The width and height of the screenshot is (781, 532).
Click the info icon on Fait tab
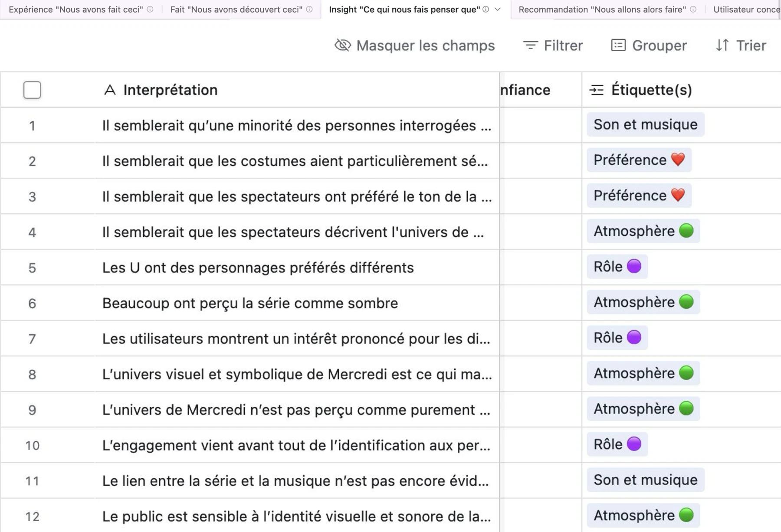(309, 9)
